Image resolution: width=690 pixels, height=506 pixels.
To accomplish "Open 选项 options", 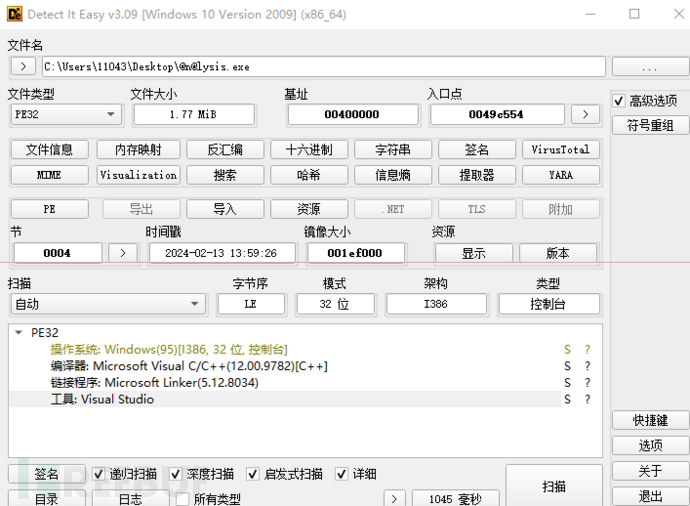I will pos(650,445).
